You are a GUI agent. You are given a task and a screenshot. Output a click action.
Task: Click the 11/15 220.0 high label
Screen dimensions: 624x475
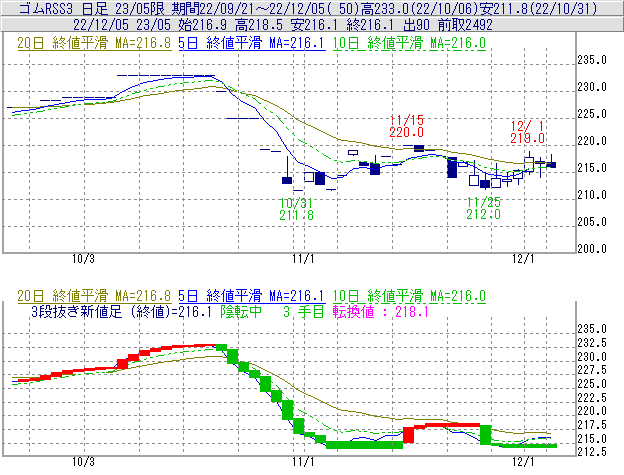click(x=406, y=126)
